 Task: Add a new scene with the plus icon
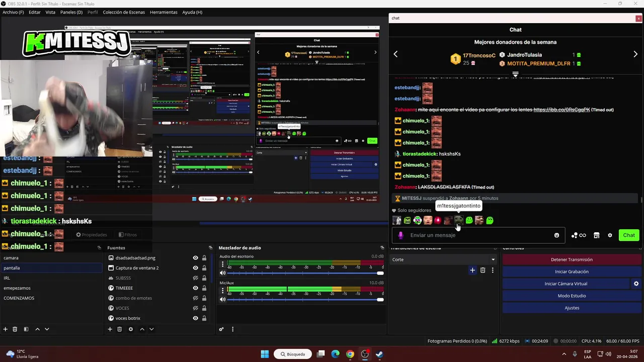pyautogui.click(x=6, y=329)
